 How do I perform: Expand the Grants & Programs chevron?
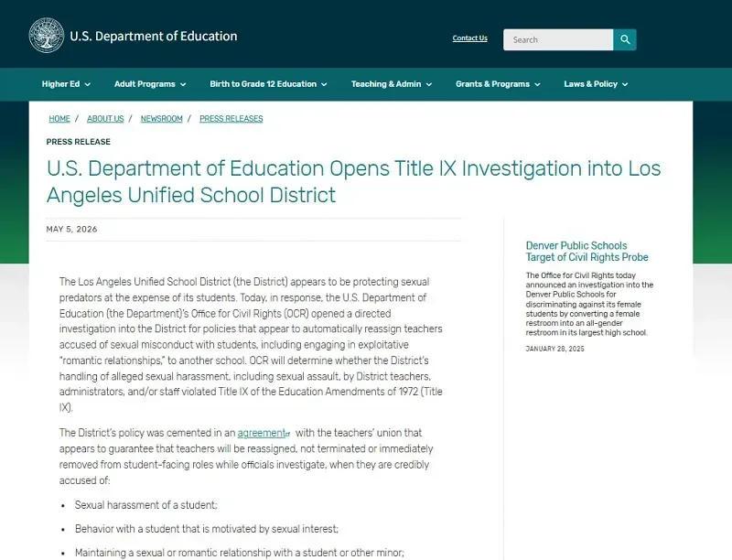(x=537, y=84)
